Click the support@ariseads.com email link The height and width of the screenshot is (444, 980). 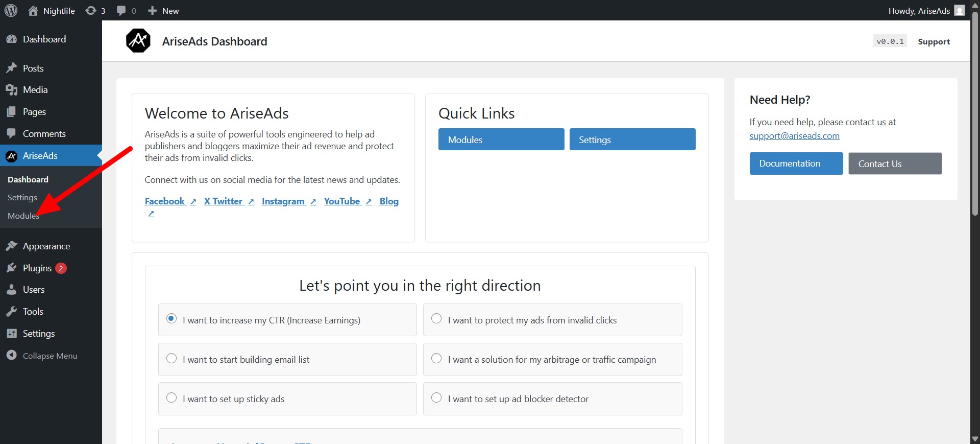coord(794,136)
